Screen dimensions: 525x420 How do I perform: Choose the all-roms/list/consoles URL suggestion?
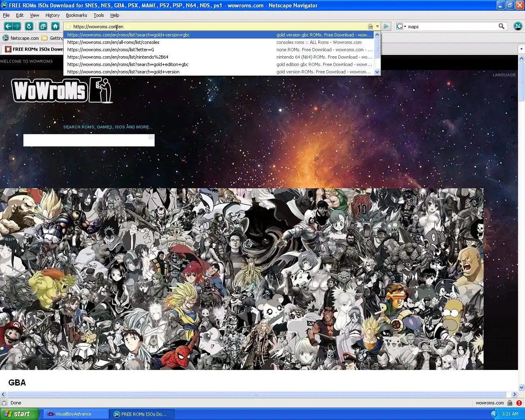219,42
